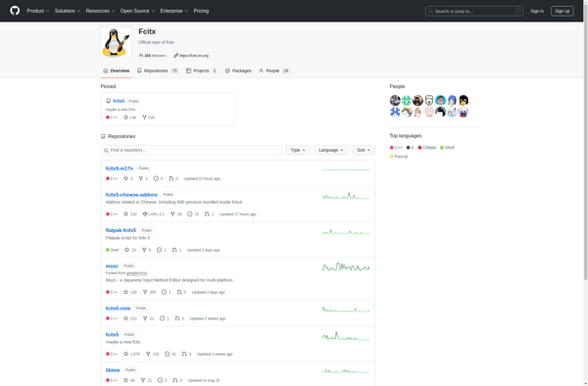Open the Type filter dropdown
588x386 pixels.
[298, 150]
